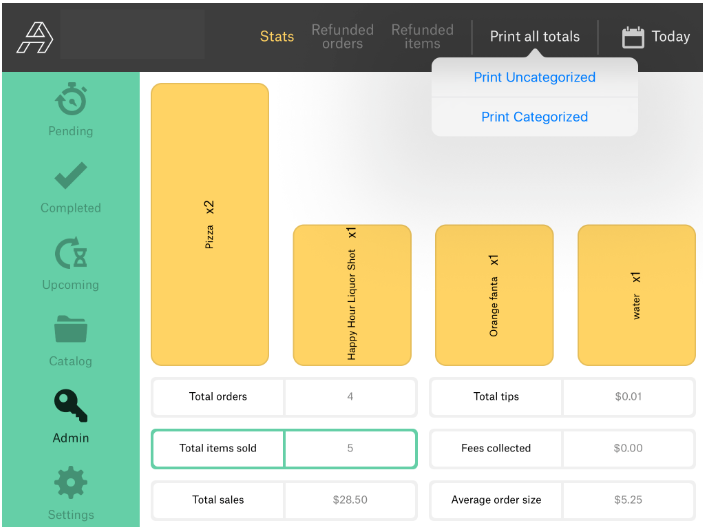
Task: Open the Pending orders stopwatch icon
Action: 70,100
